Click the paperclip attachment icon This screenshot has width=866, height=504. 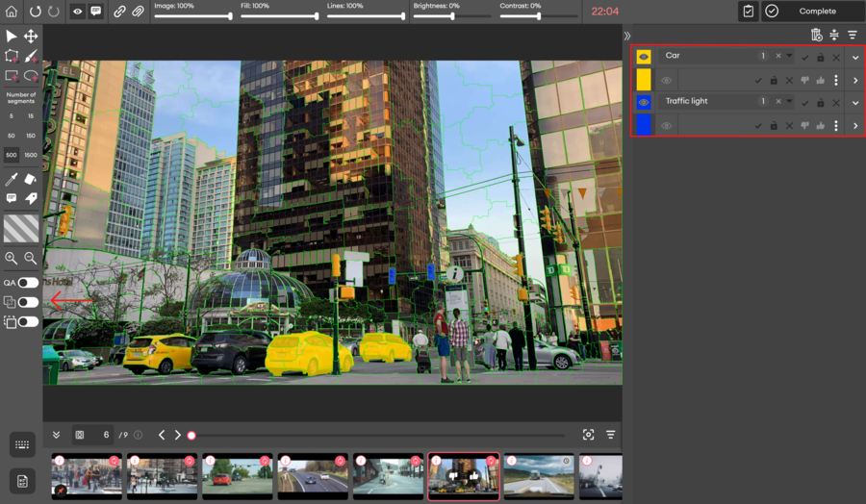click(138, 11)
